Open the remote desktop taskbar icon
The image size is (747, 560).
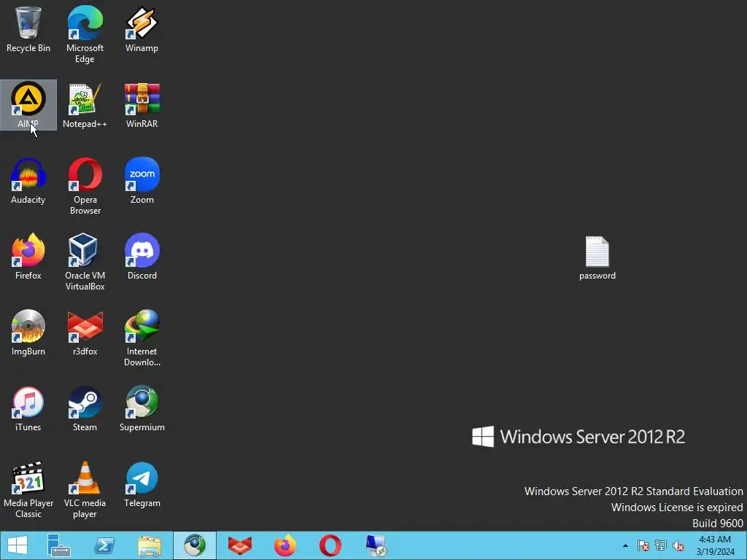pos(376,545)
